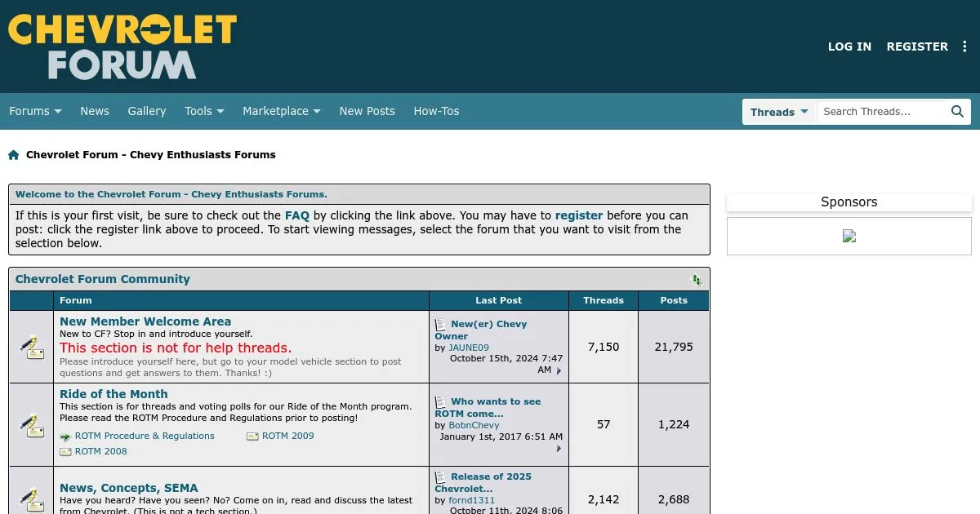This screenshot has height=514, width=980.
Task: Focus the Search Threads input field
Action: [x=882, y=112]
